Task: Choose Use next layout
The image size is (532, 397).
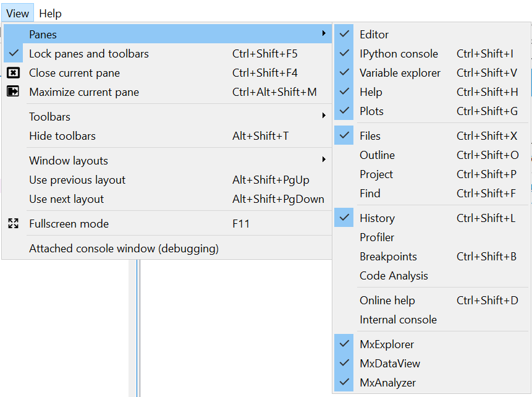Action: tap(66, 199)
